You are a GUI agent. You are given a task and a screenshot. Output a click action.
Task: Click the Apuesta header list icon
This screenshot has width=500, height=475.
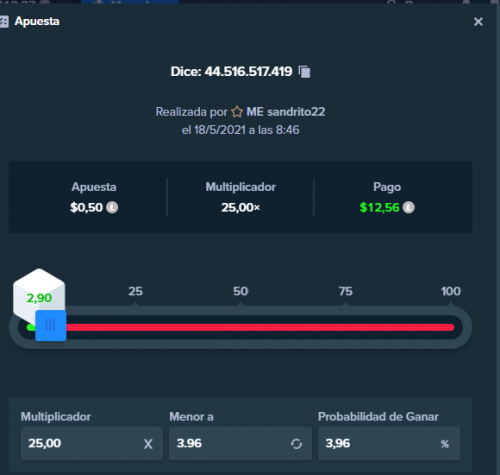click(4, 22)
